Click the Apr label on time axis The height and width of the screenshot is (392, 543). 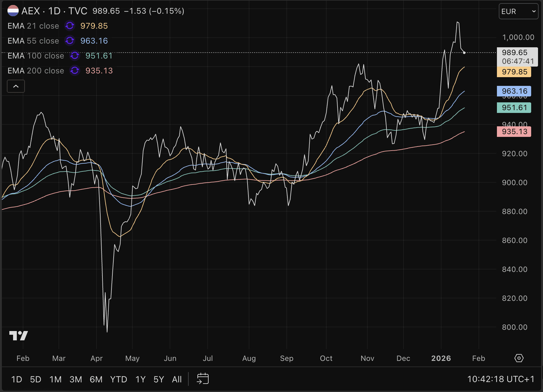[x=97, y=358]
